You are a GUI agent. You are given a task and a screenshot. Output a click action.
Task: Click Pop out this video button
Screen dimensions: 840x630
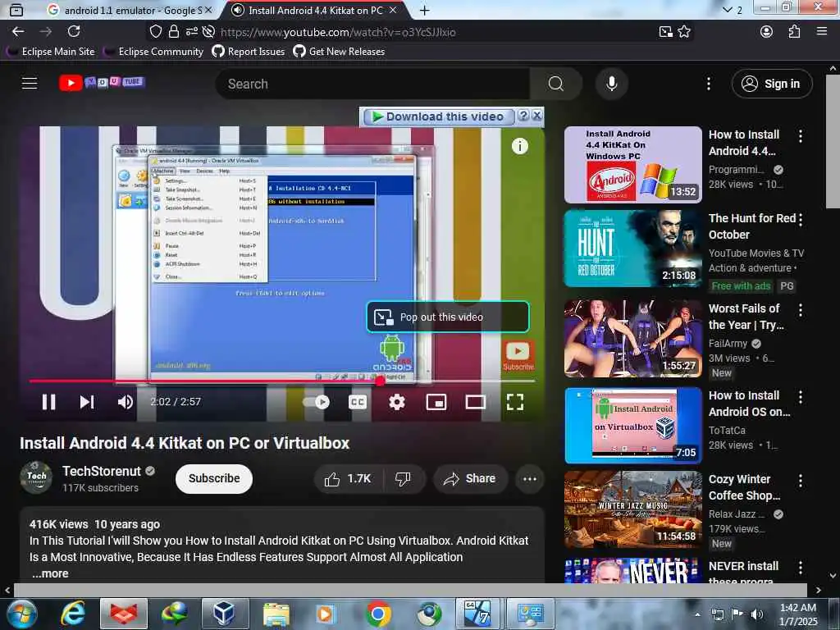(x=448, y=317)
